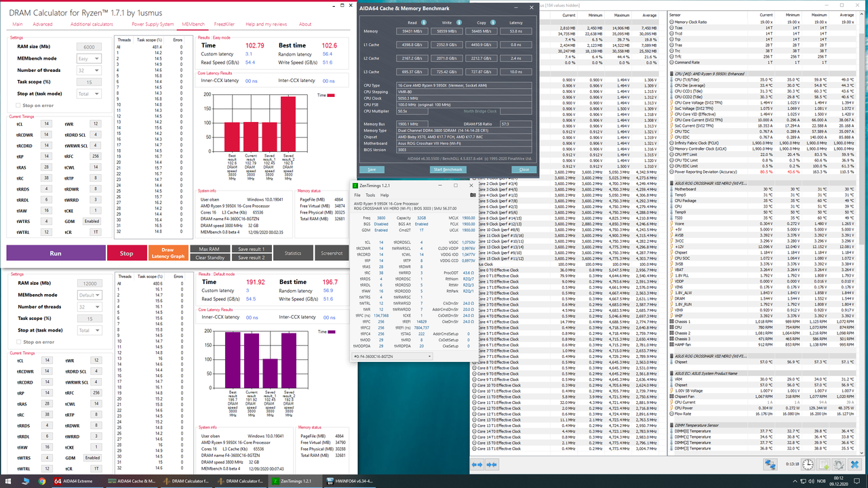Click Clear Standby button
This screenshot has height=488, width=868.
pos(210,258)
